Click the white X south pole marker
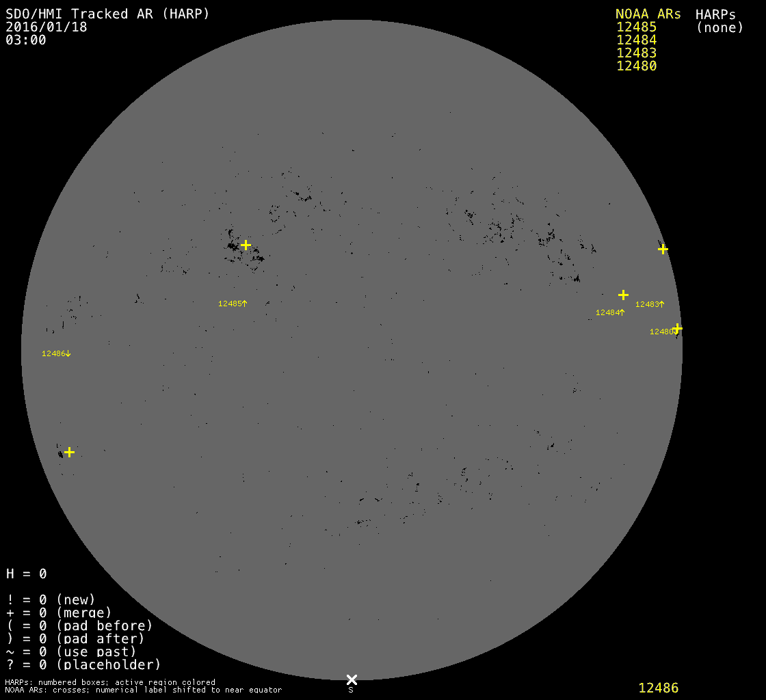The width and height of the screenshot is (766, 700). point(352,679)
